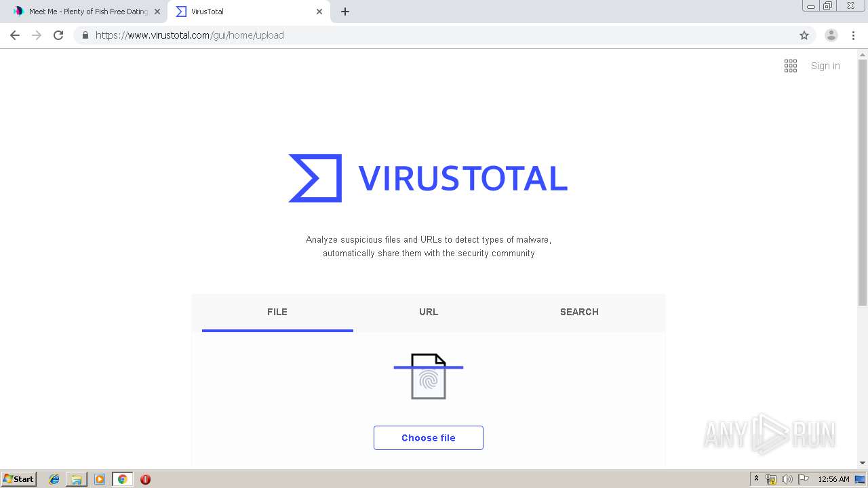Click the scrollbar up arrow
Viewport: 868px width, 488px height.
point(863,54)
